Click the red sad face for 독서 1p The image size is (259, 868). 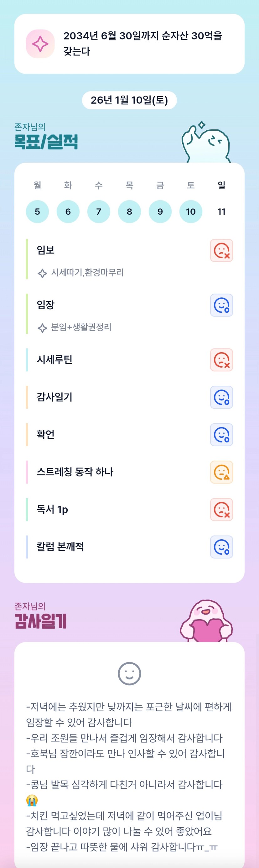tap(221, 509)
